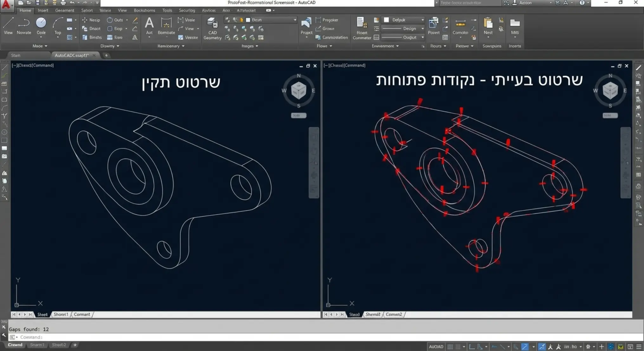
Task: Open the Boon layer dropdown
Action: coord(271,20)
